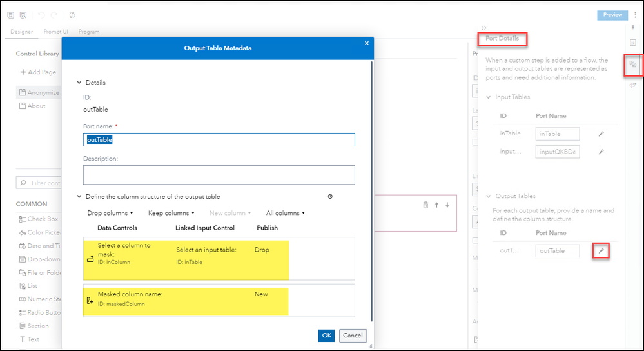Click the undo arrow icon

41,15
